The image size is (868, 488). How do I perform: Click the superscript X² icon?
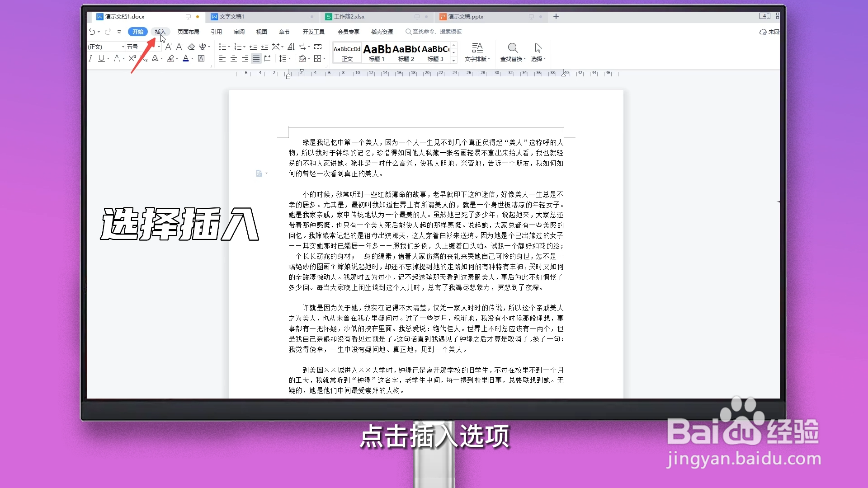click(x=132, y=58)
